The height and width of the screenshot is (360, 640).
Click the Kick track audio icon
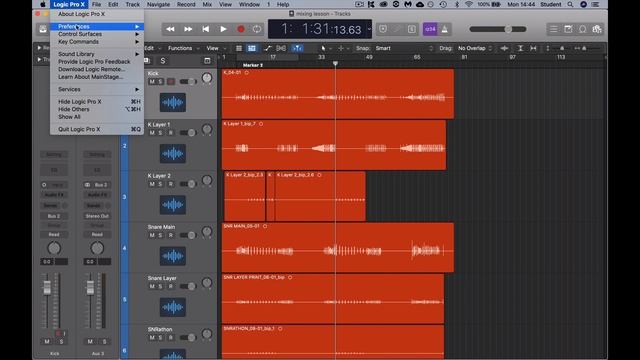click(173, 102)
